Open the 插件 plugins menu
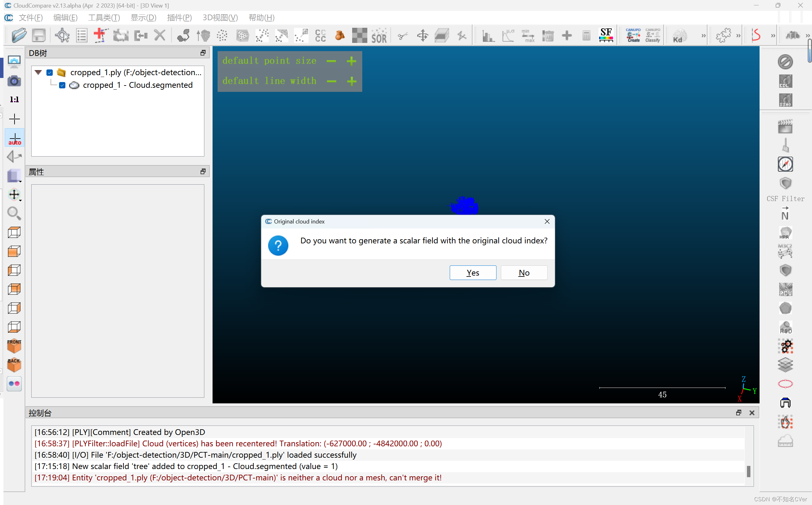The width and height of the screenshot is (812, 505). (179, 17)
